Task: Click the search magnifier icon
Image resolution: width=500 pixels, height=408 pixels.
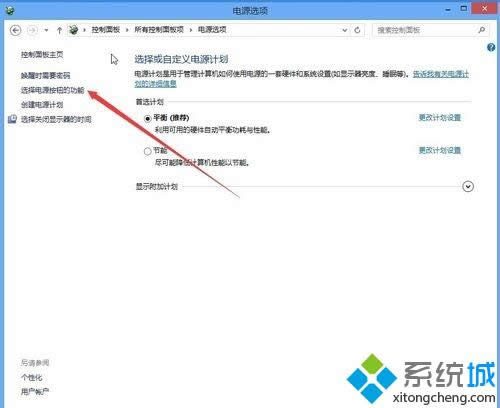Action: (482, 30)
